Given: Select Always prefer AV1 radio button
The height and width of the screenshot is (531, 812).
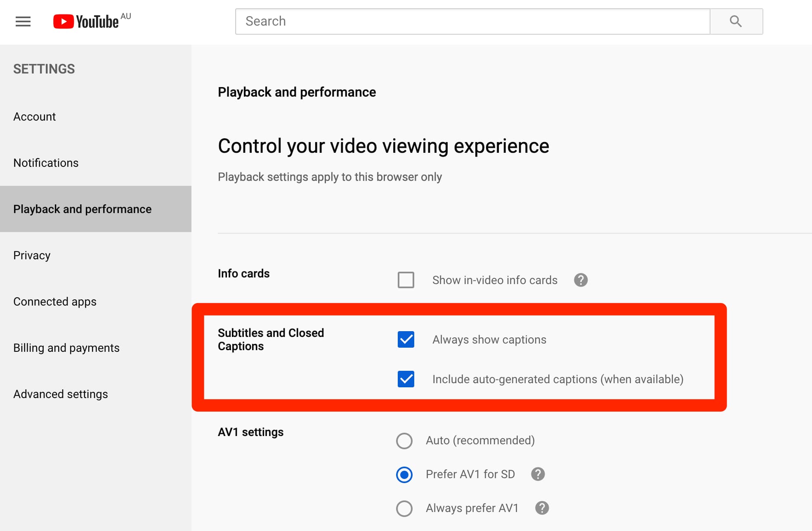Looking at the screenshot, I should click(404, 508).
